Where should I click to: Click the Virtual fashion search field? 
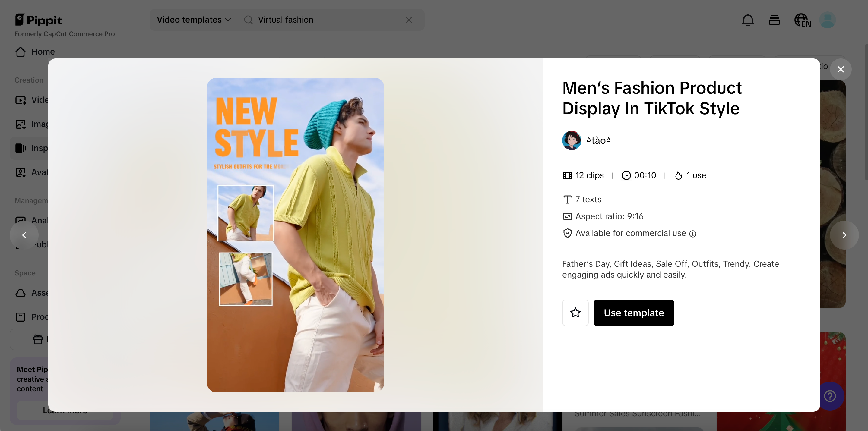(330, 20)
